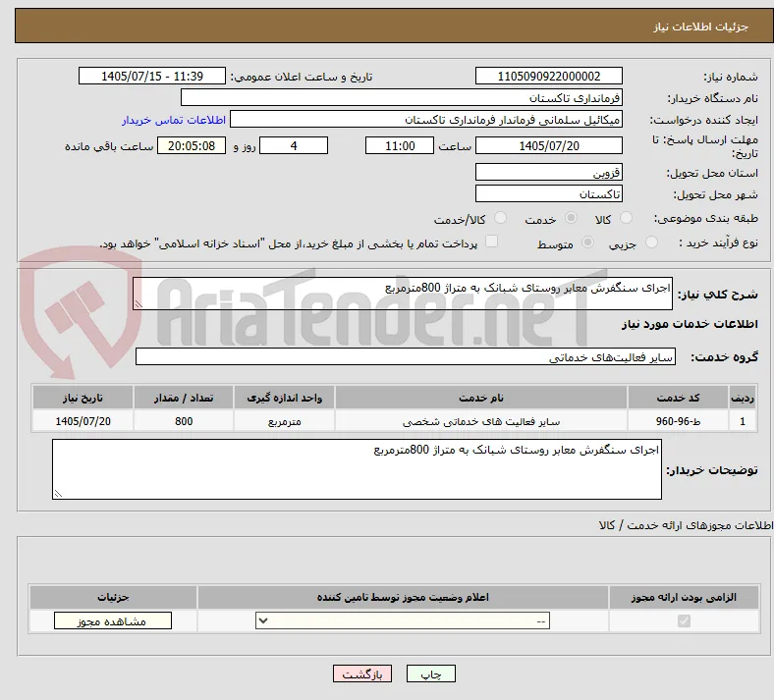Image resolution: width=774 pixels, height=700 pixels.
Task: Click the مشاهده مجوز button
Action: (113, 621)
